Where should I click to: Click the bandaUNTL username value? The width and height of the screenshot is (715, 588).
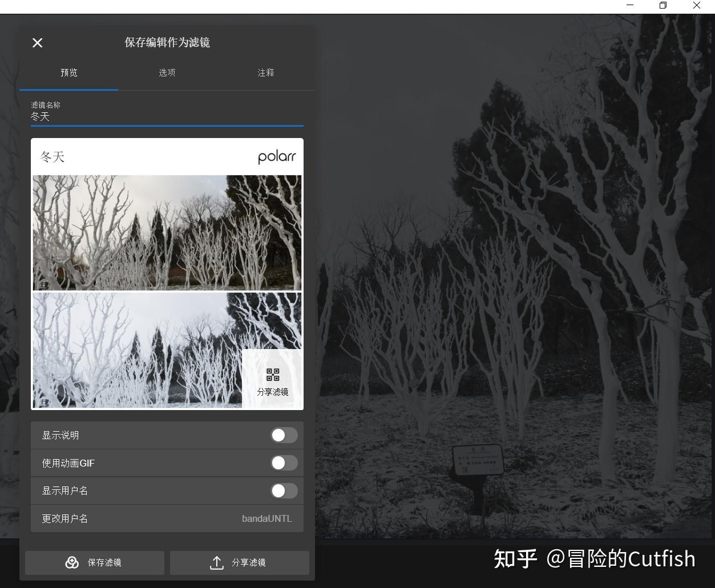click(267, 518)
